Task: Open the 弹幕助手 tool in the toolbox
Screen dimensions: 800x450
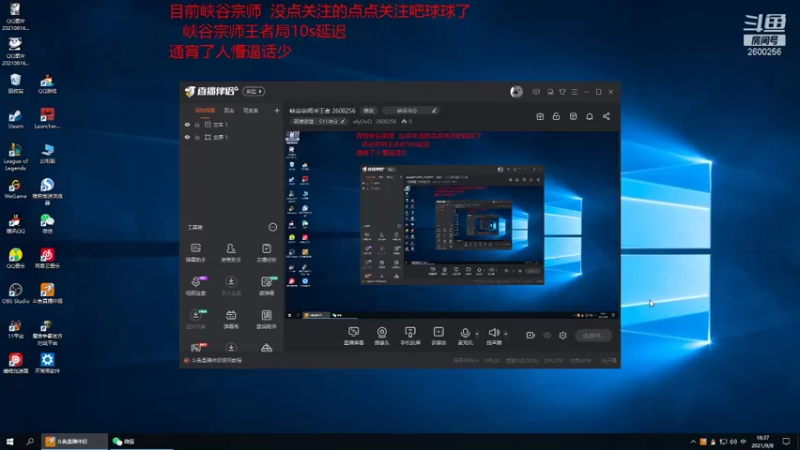Action: point(196,252)
